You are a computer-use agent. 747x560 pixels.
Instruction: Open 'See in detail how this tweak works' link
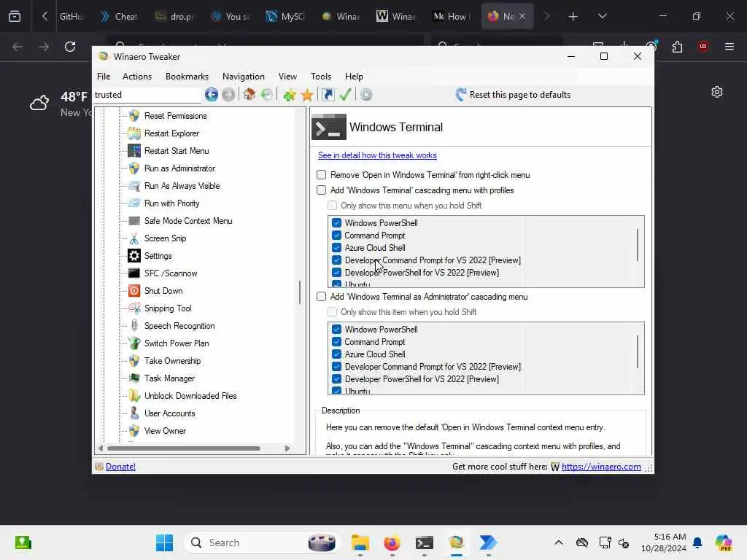pos(377,155)
